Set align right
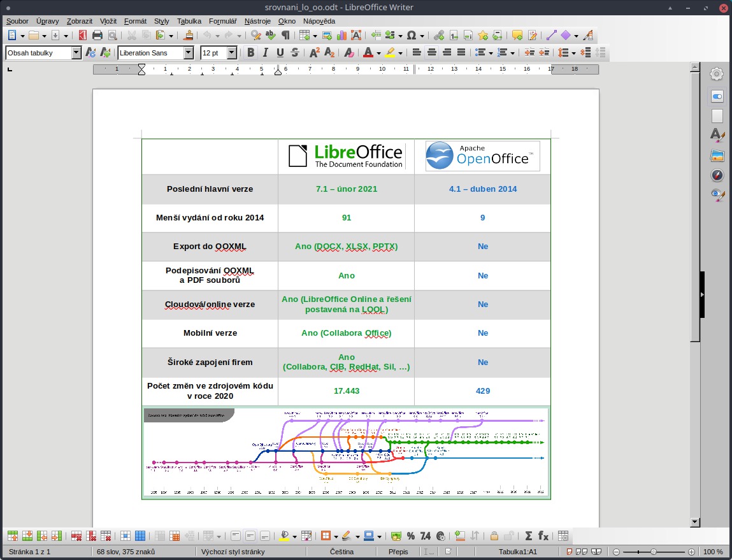Image resolution: width=732 pixels, height=560 pixels. click(x=447, y=53)
